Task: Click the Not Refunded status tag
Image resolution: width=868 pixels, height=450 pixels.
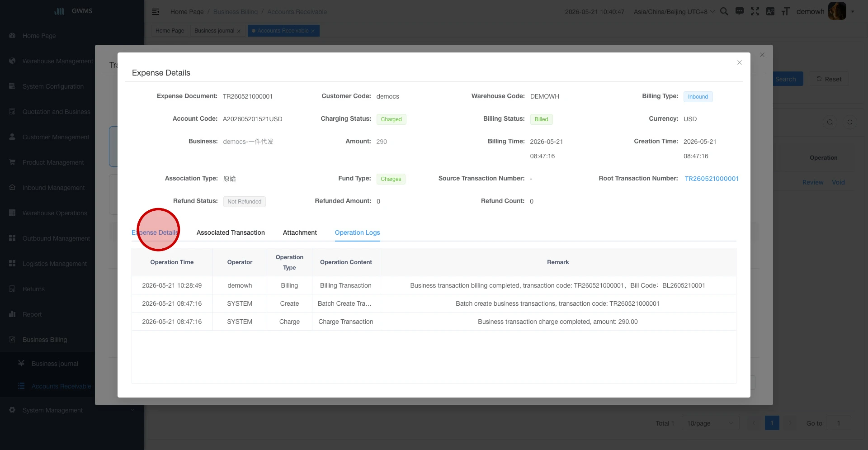Action: pos(244,202)
